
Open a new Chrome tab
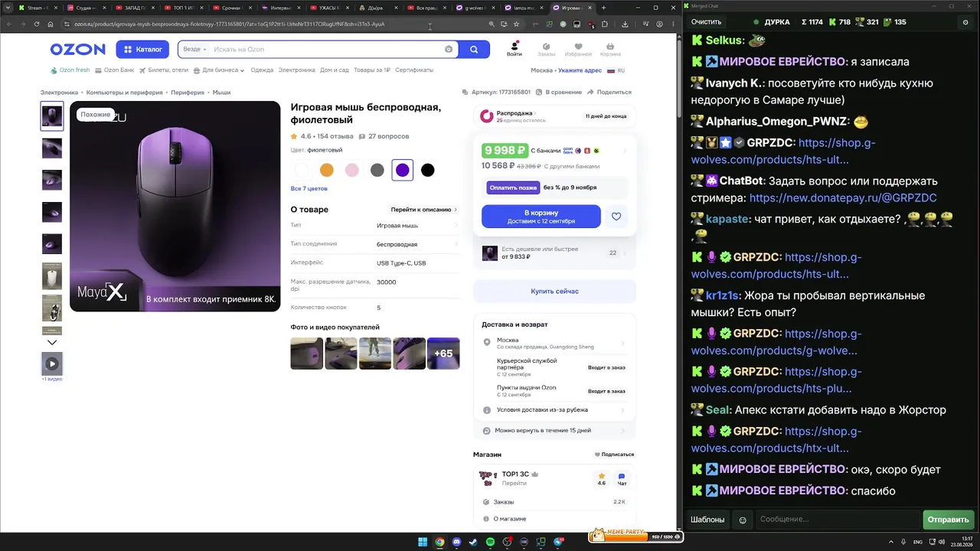[x=603, y=8]
